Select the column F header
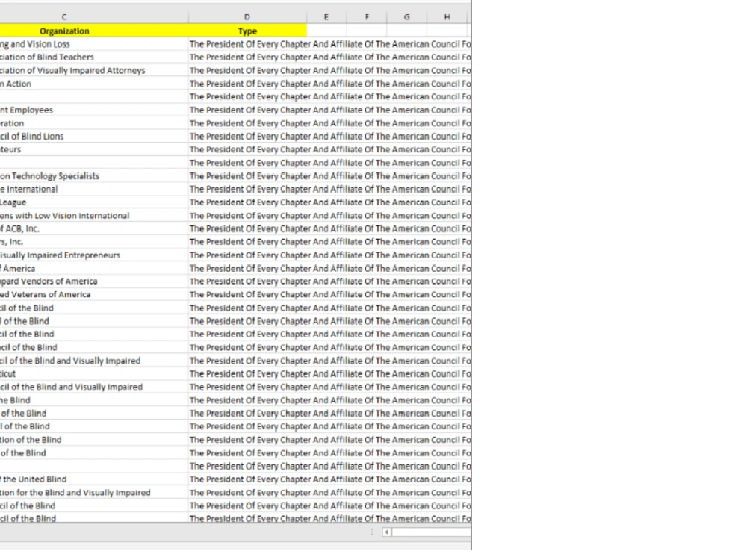Viewport: 747px width, 560px height. (367, 16)
